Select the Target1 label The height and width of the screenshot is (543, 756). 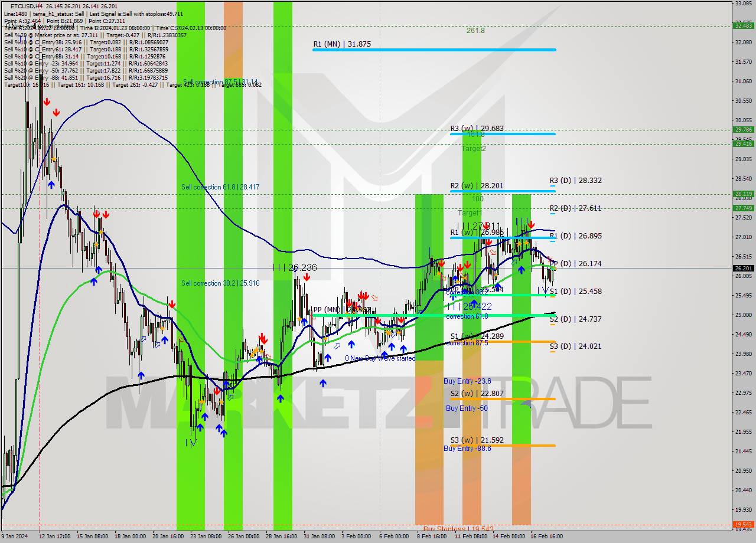[x=470, y=212]
